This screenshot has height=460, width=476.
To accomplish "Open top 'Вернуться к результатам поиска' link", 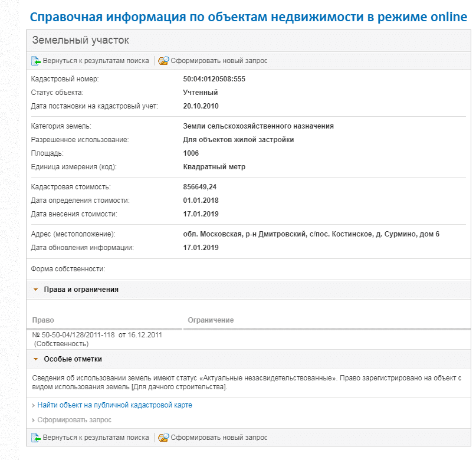I will [x=96, y=61].
